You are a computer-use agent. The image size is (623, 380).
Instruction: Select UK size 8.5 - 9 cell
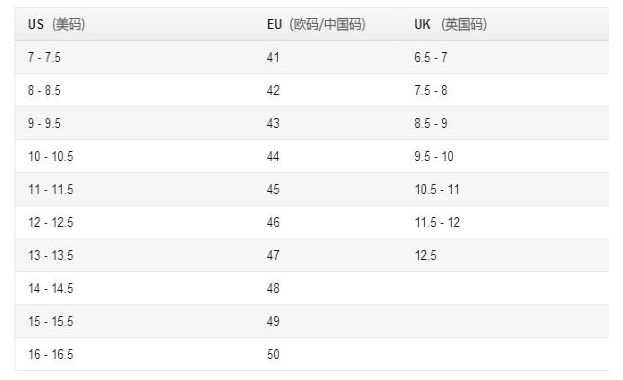click(431, 123)
